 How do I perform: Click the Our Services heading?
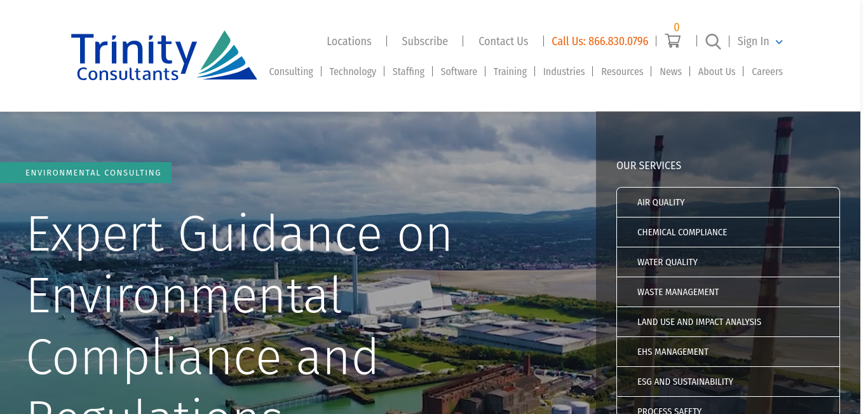[x=649, y=165]
